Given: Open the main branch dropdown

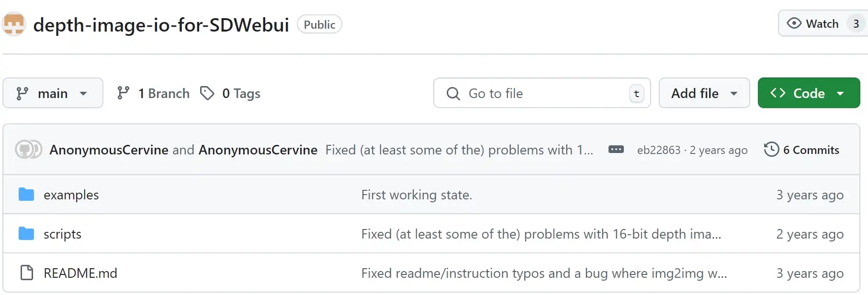Looking at the screenshot, I should point(53,93).
